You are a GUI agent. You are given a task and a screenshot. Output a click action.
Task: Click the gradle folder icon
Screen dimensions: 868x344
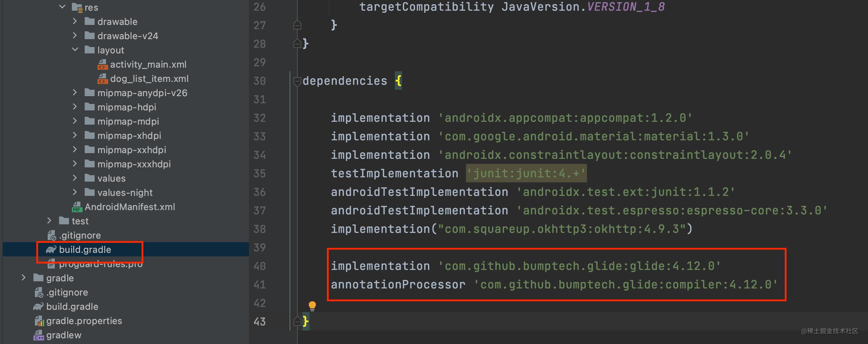tap(38, 278)
